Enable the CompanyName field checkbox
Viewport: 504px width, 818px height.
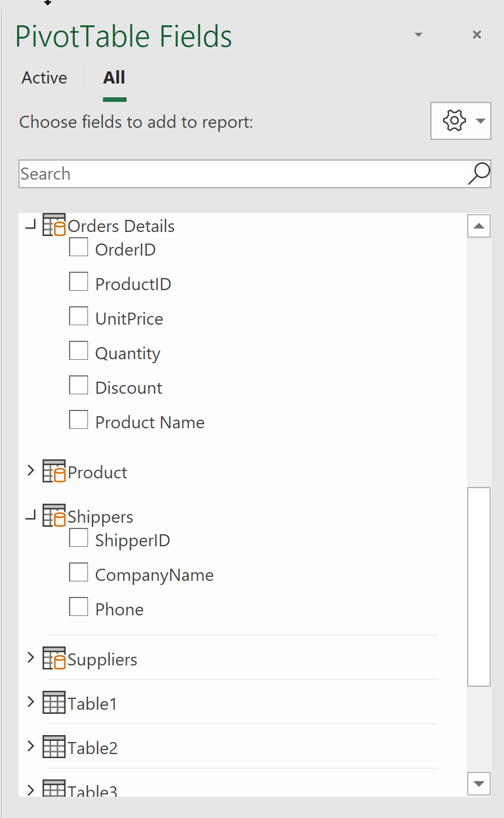(x=79, y=573)
